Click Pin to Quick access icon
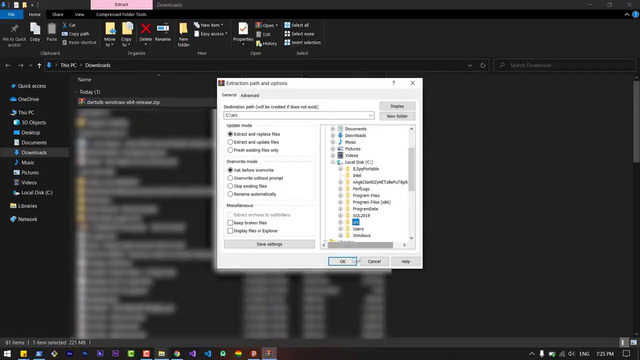This screenshot has width=640, height=360. point(14,34)
